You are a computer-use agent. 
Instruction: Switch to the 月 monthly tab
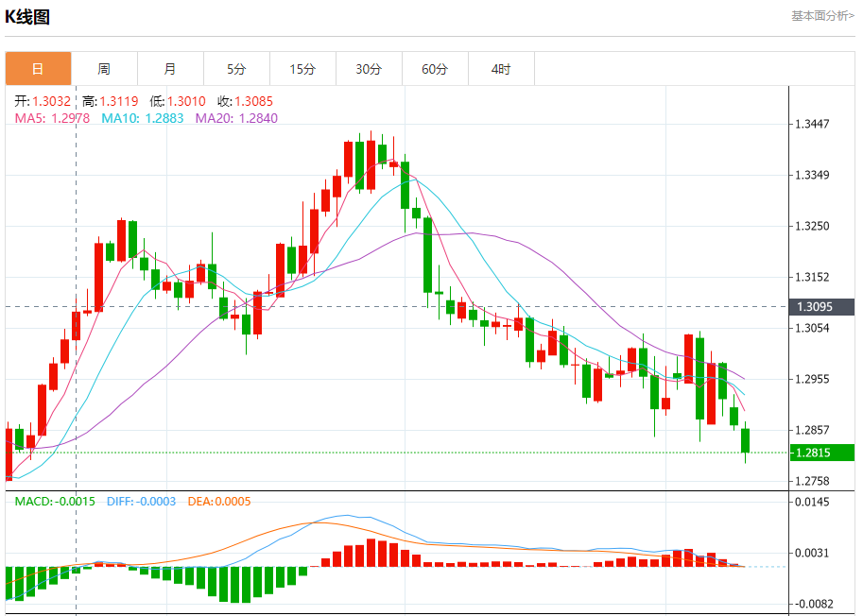tap(170, 69)
